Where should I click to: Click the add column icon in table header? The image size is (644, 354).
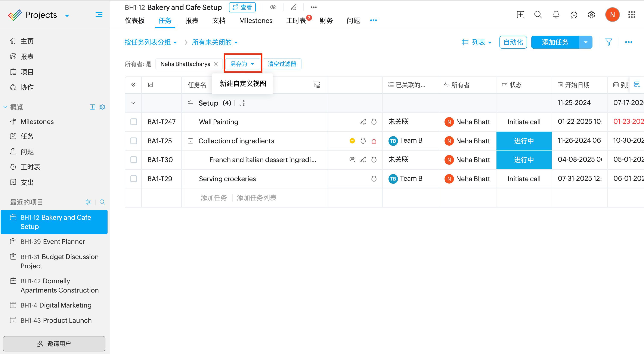(637, 85)
